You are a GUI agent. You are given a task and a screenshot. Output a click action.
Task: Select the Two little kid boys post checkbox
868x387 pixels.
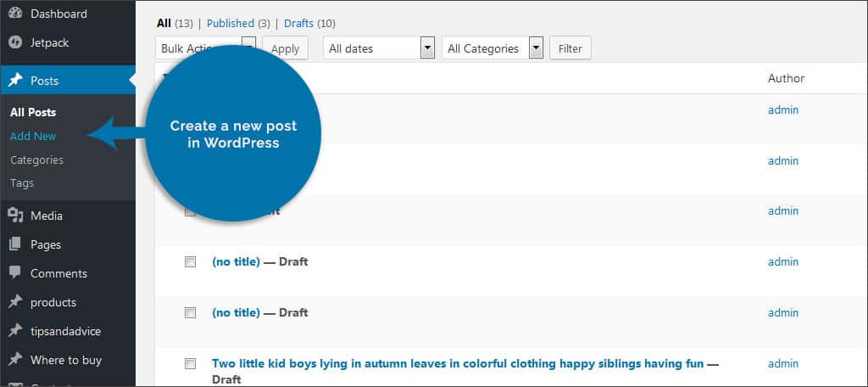pyautogui.click(x=190, y=364)
